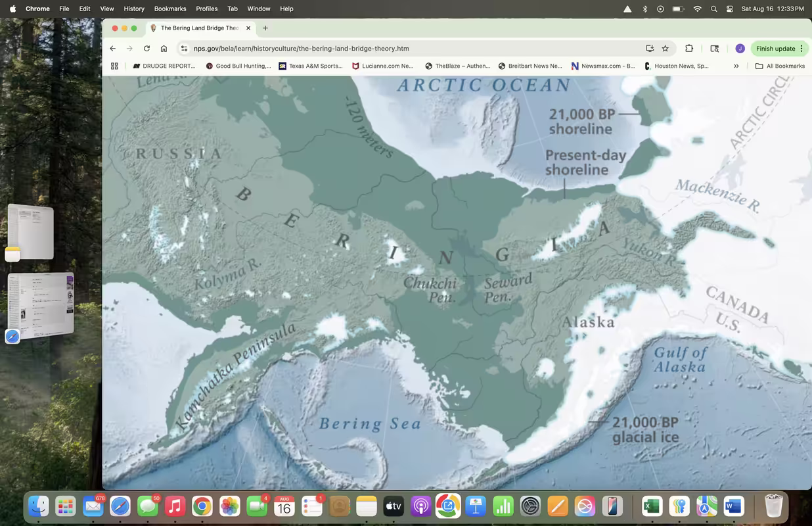Open the Apple menu
This screenshot has height=526, width=812.
(12, 9)
